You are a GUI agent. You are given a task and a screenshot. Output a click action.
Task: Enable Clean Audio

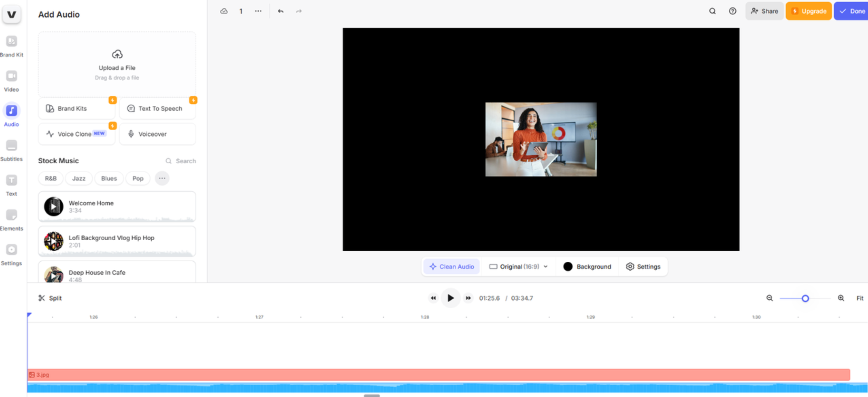[451, 266]
